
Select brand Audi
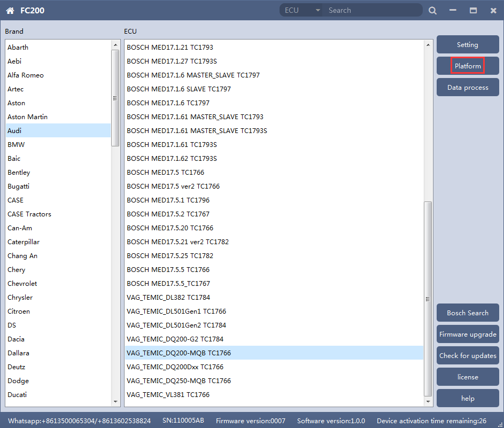(58, 131)
